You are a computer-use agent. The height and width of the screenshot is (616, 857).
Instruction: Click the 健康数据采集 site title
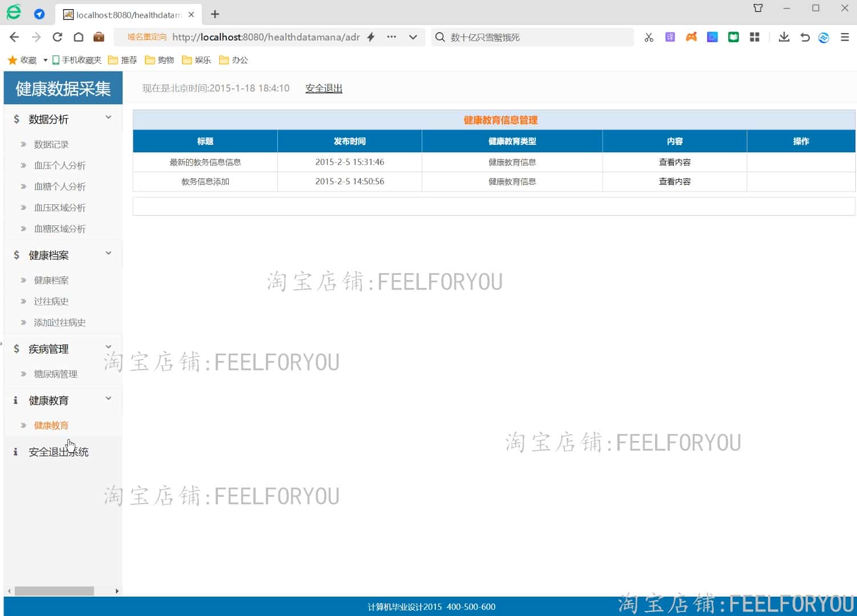click(63, 88)
